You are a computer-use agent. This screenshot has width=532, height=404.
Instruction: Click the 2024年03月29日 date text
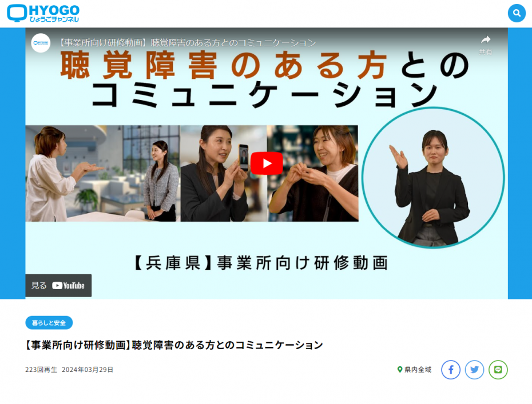[x=88, y=370]
